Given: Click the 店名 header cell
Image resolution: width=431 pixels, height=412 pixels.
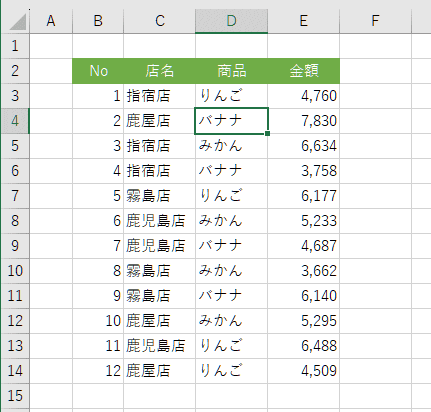Looking at the screenshot, I should [159, 71].
